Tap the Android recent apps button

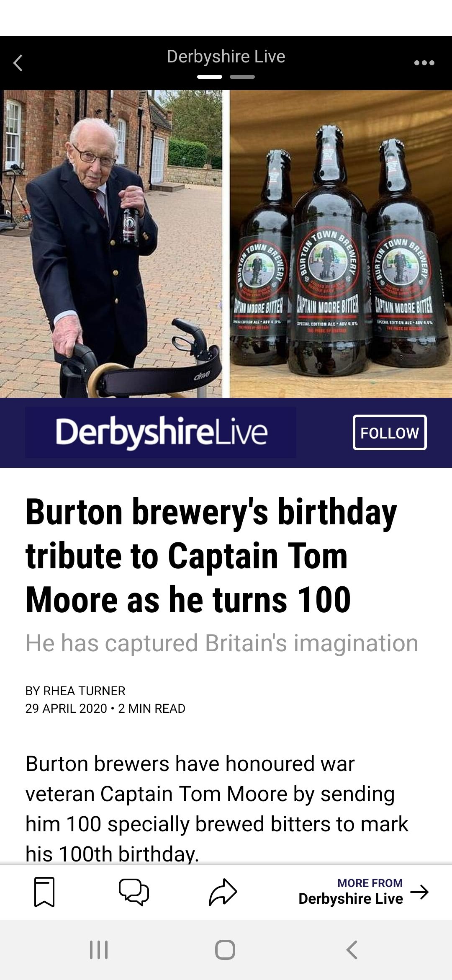point(99,950)
